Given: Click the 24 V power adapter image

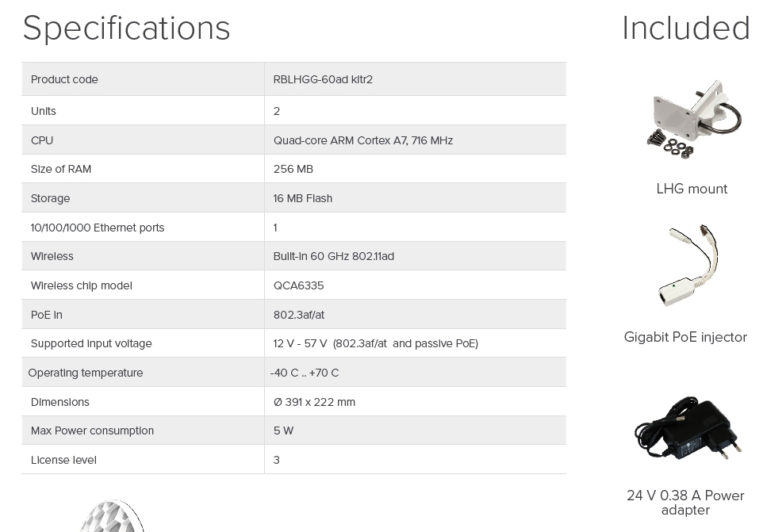Looking at the screenshot, I should tap(688, 430).
